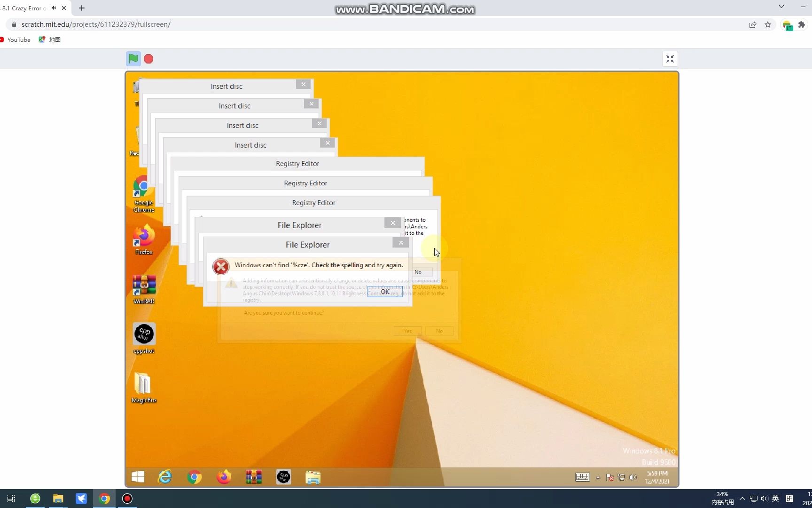
Task: Click Internet Explorer on the simulated taskbar
Action: pyautogui.click(x=165, y=477)
